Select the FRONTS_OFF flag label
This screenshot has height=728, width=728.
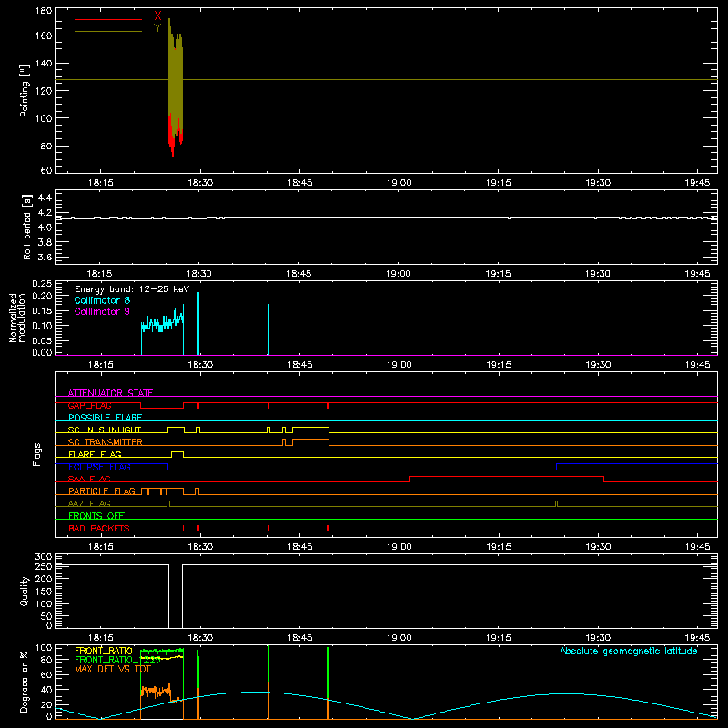point(96,516)
